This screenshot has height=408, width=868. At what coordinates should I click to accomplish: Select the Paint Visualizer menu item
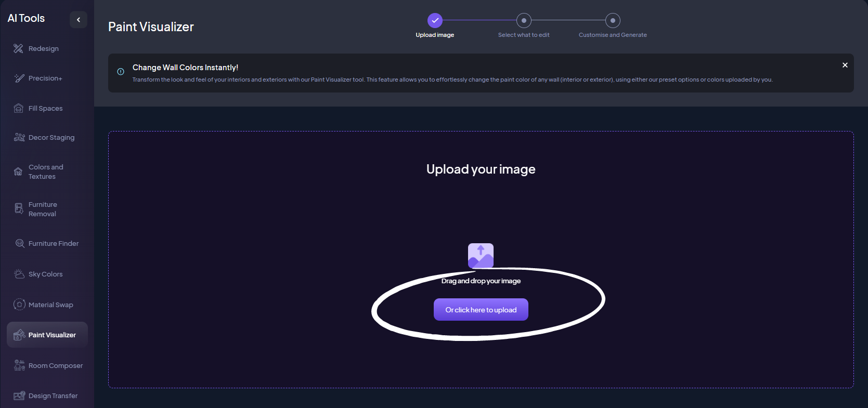[x=52, y=335]
